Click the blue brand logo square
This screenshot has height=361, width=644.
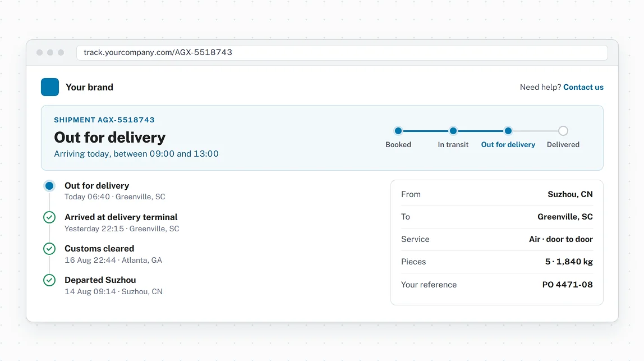[50, 87]
